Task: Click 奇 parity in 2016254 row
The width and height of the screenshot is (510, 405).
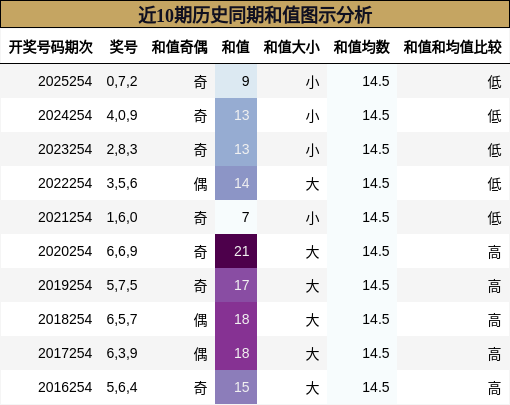Action: [x=200, y=388]
